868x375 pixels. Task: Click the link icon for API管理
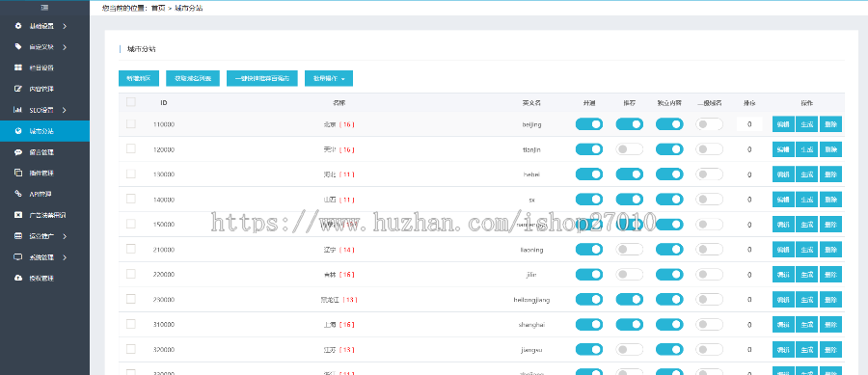click(x=18, y=194)
